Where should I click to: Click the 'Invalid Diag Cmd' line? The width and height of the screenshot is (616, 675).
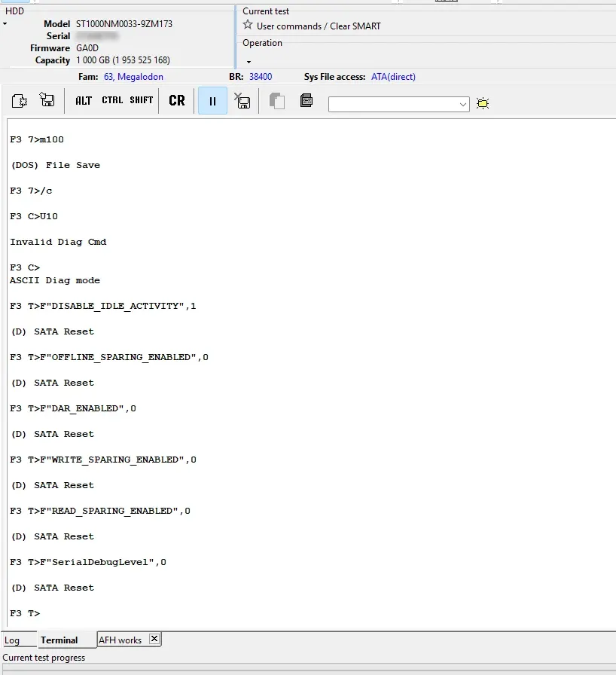point(58,242)
